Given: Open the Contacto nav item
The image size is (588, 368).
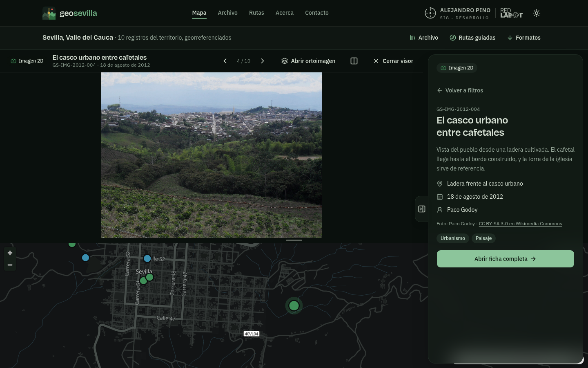Looking at the screenshot, I should pos(316,13).
